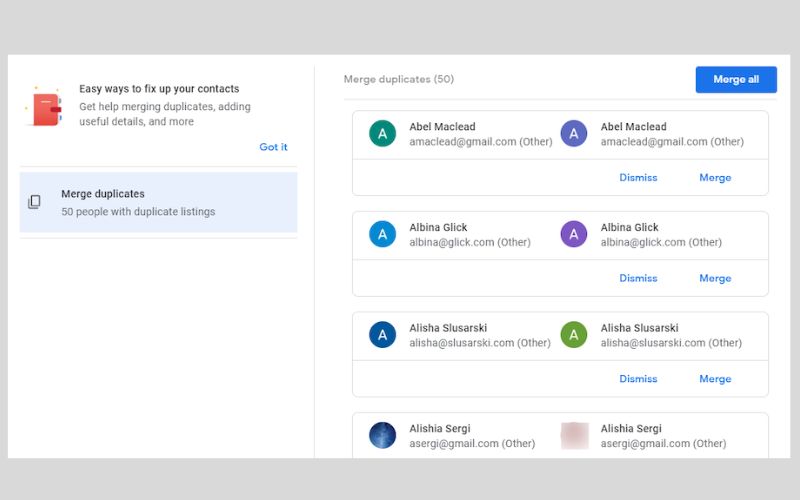Click Alisha Slusarski's green avatar icon
The height and width of the screenshot is (500, 800).
(x=573, y=335)
